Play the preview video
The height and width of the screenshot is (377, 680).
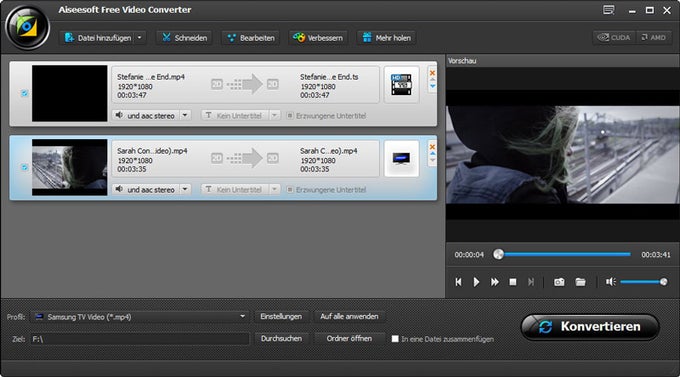(x=476, y=282)
